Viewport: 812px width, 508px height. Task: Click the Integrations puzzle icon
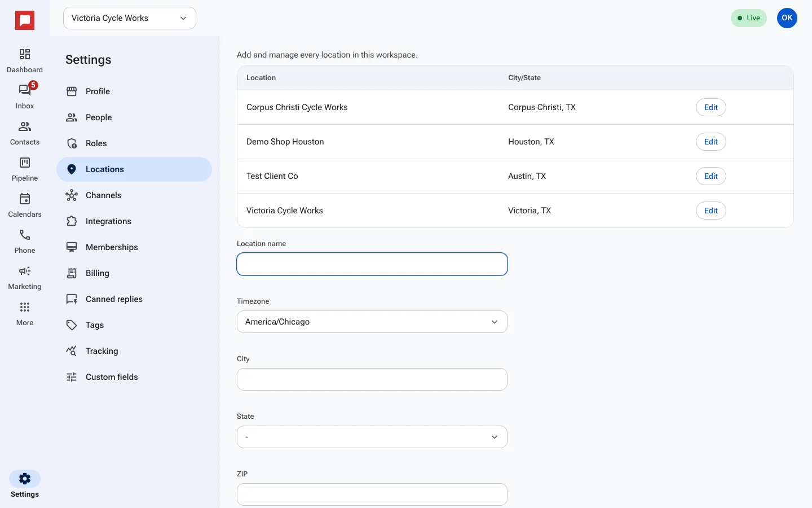click(72, 221)
